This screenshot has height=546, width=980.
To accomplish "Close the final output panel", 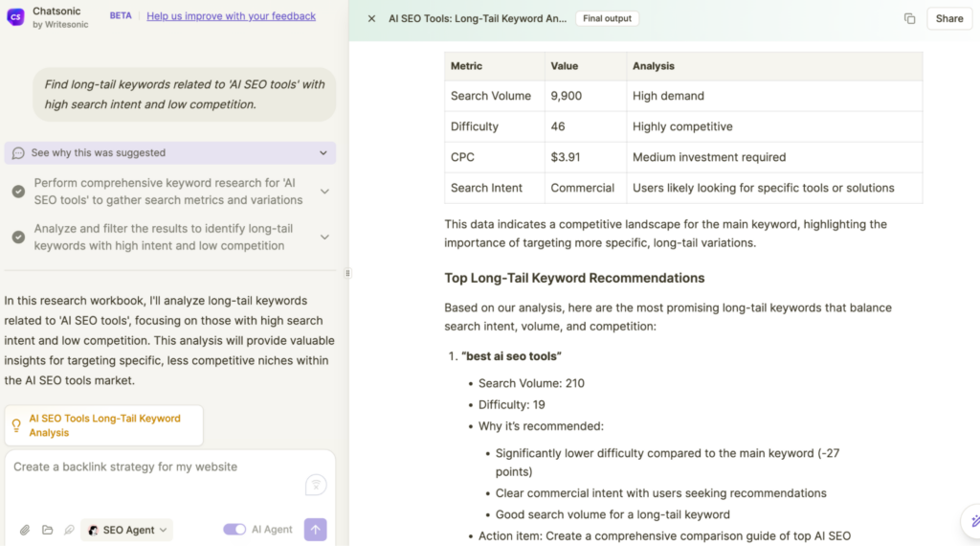I will 371,19.
